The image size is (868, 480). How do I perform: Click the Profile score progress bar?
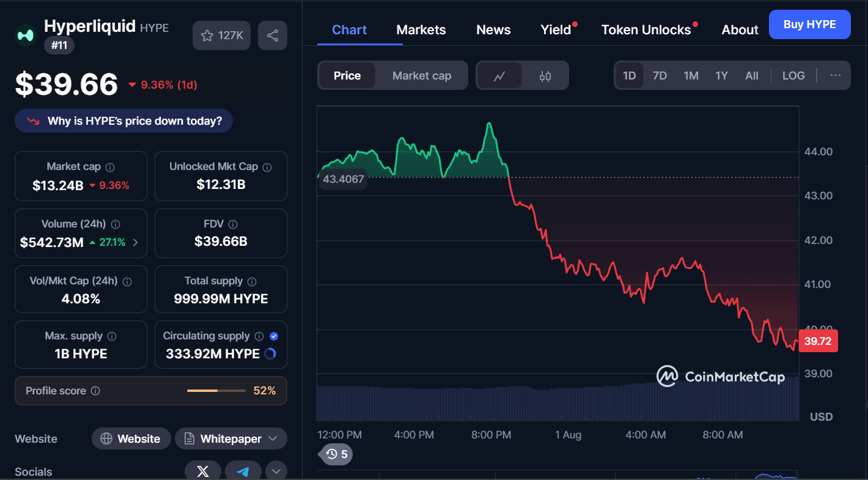tap(216, 391)
